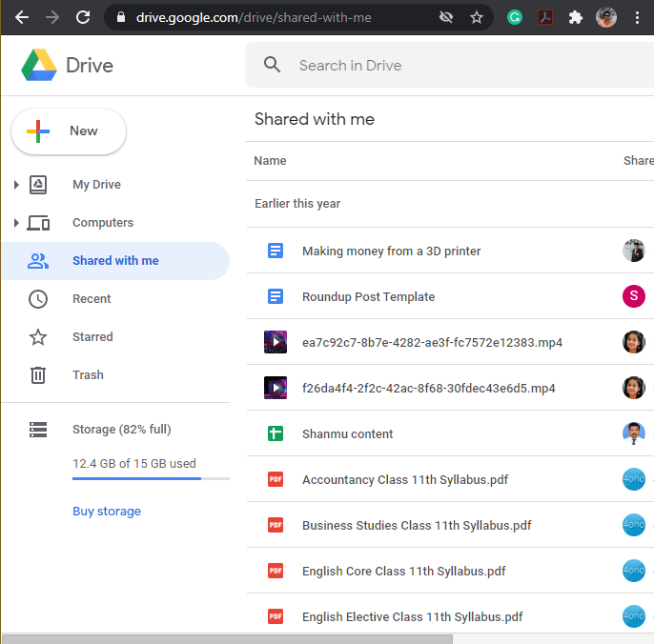
Task: Click thumbnail of ea7c92c7 mp4 video
Action: tap(276, 342)
